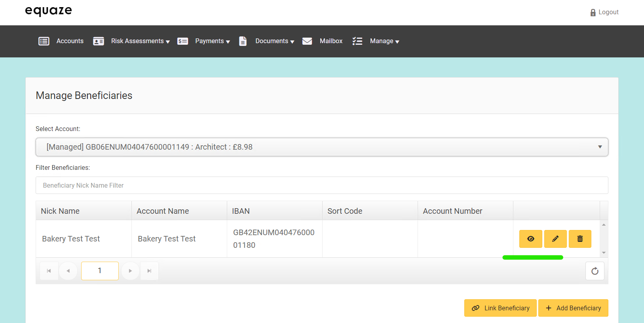Delete the Bakery Test Test beneficiary
Screen dimensions: 644x323
pos(580,239)
